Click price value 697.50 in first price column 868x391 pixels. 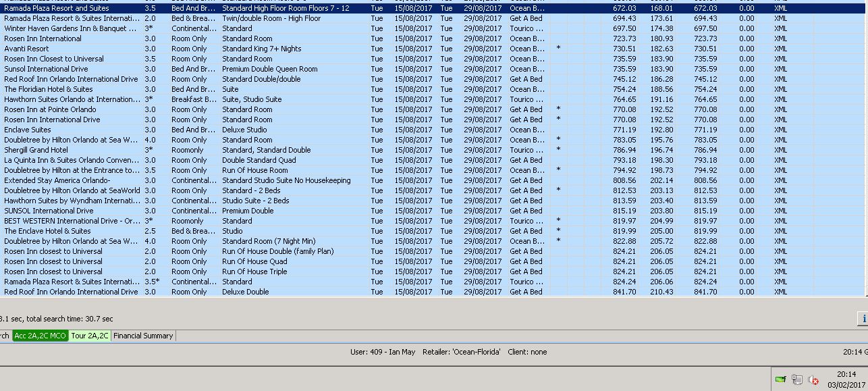[x=624, y=28]
